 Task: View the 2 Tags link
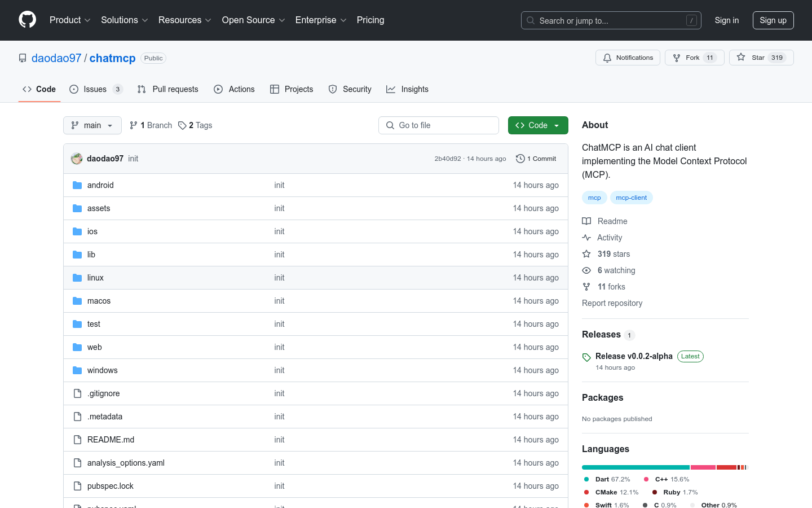[195, 125]
